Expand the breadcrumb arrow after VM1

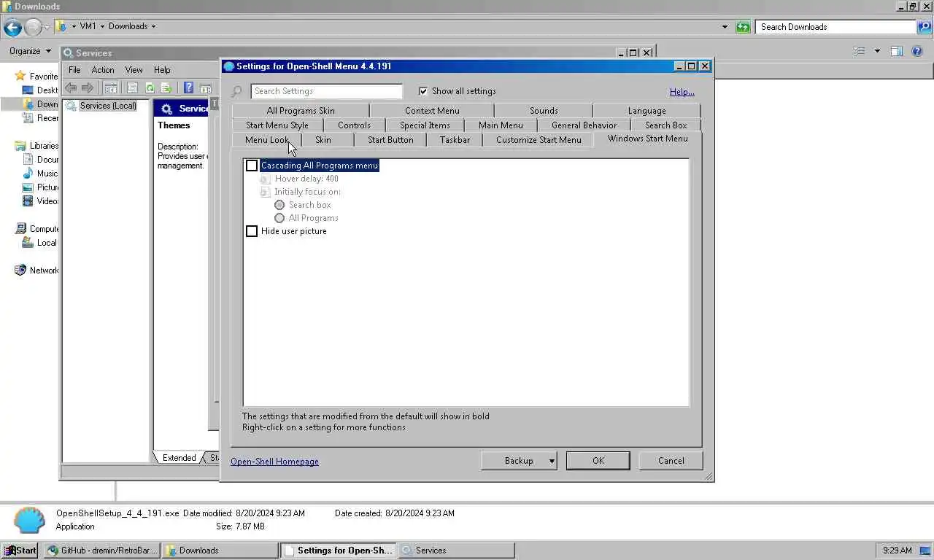click(x=102, y=26)
